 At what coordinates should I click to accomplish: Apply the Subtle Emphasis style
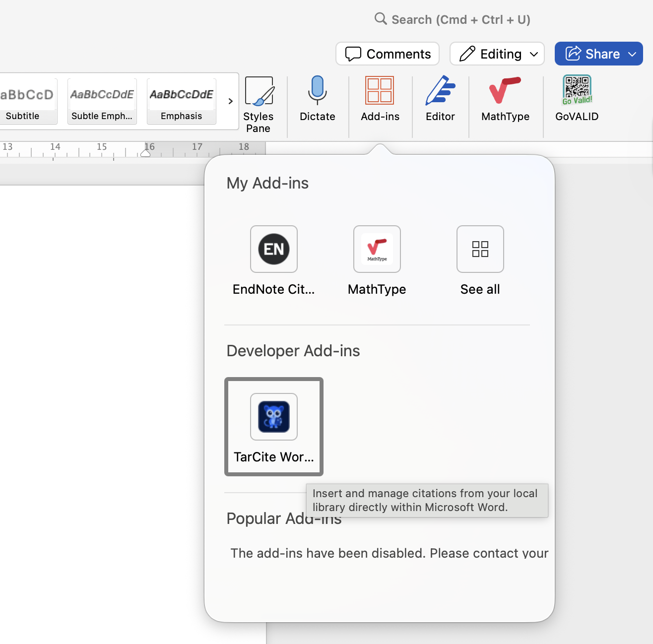coord(102,101)
